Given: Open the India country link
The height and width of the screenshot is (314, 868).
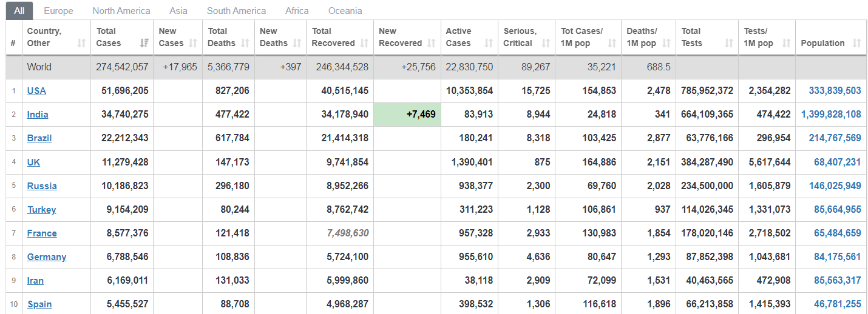Looking at the screenshot, I should coord(38,115).
